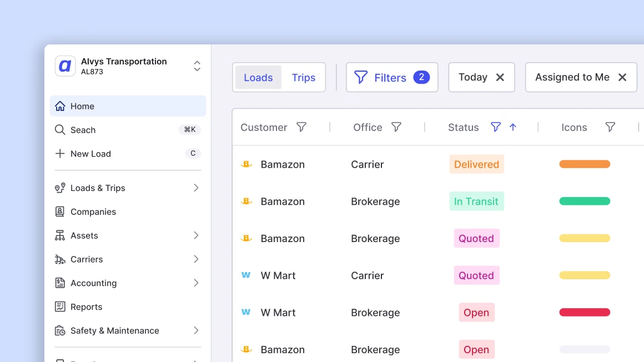Viewport: 644px width, 362px height.
Task: Toggle Status sort arrow
Action: (513, 127)
